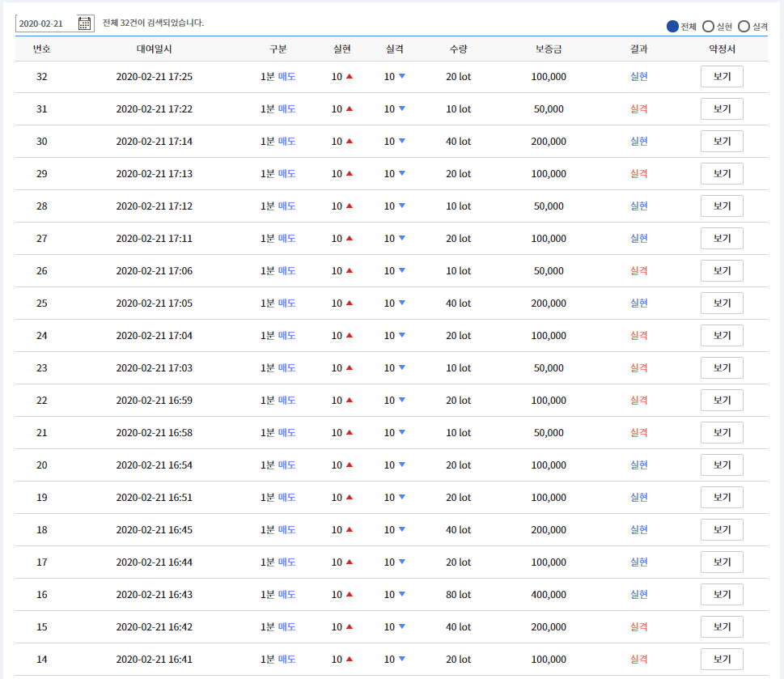The width and height of the screenshot is (784, 679).
Task: Click 보기 button in row 24
Action: click(722, 336)
